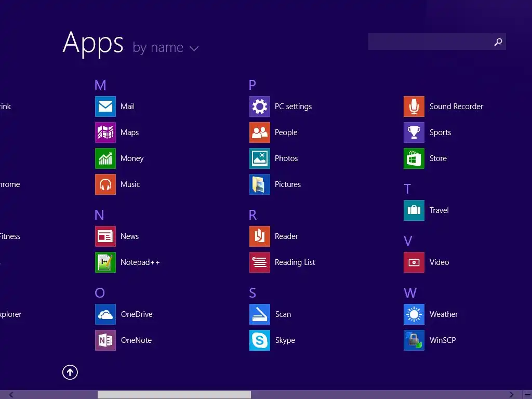Launch Notepad++ from its icon
This screenshot has height=399, width=532.
tap(105, 262)
